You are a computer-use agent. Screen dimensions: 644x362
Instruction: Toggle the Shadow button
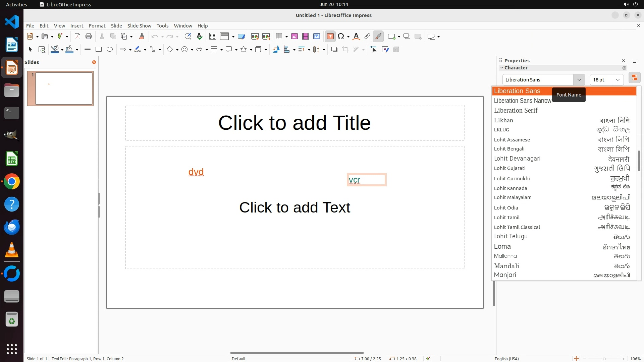pos(334,50)
